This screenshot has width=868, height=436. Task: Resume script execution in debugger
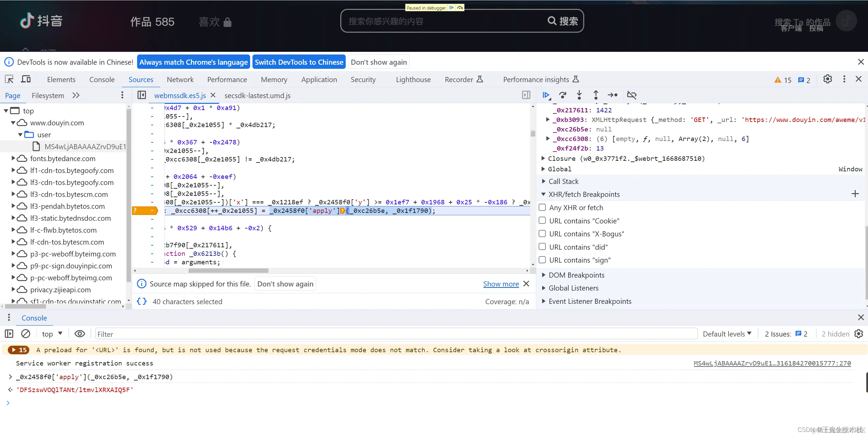click(x=546, y=95)
